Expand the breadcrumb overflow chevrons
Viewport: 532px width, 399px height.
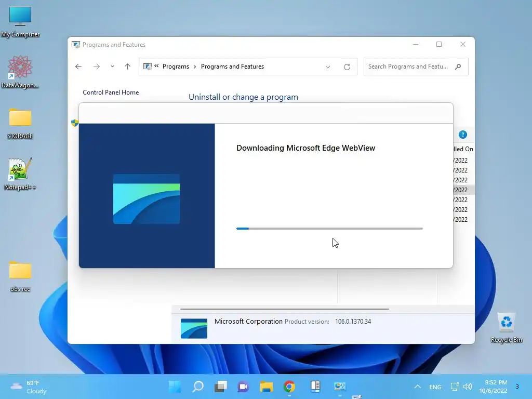tap(156, 66)
